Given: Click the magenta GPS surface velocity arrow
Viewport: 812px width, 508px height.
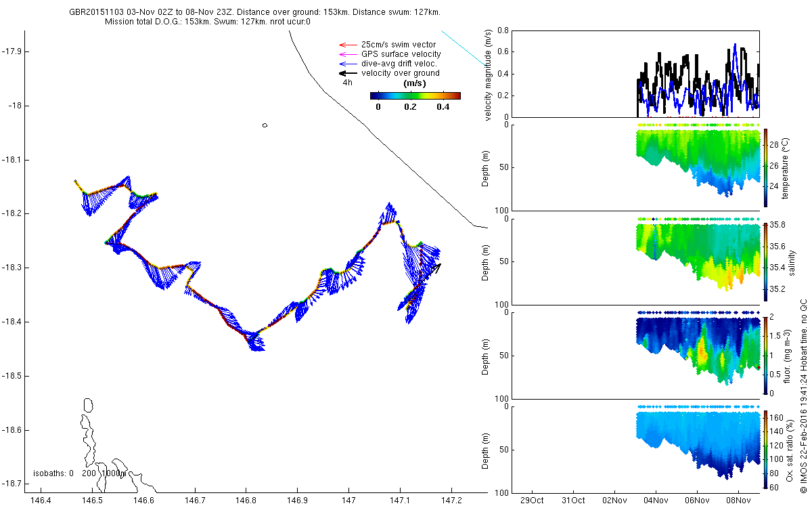Looking at the screenshot, I should (x=347, y=54).
